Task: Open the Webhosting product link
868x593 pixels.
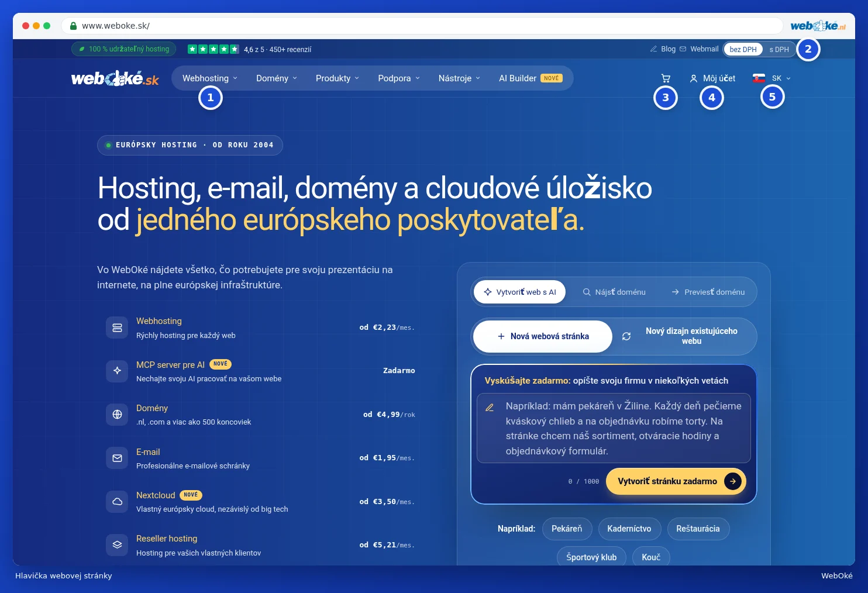Action: (159, 321)
